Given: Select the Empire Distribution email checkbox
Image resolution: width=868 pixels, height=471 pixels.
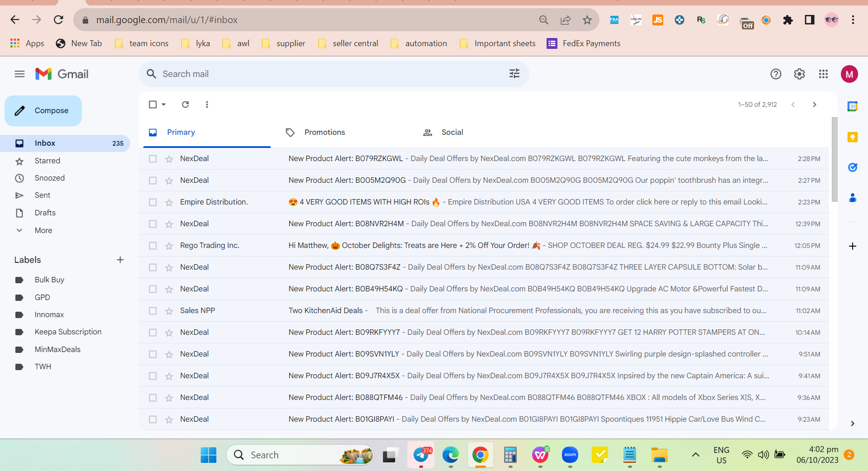Looking at the screenshot, I should pos(153,202).
